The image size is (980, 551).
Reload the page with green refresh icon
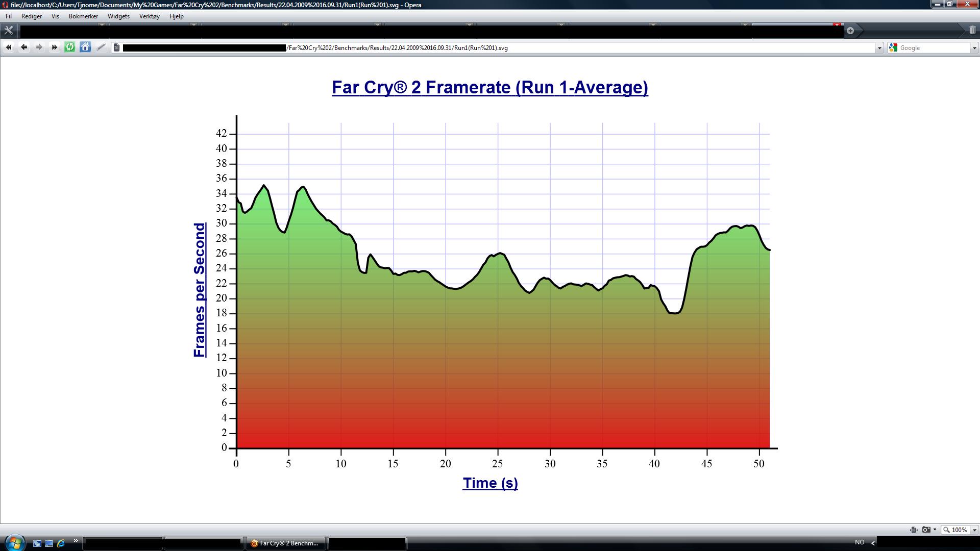70,47
